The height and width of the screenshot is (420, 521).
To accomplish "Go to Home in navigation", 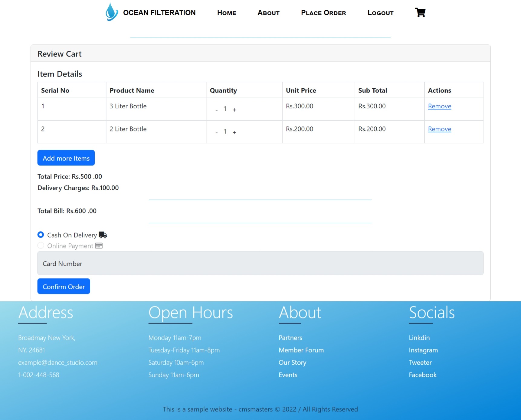I will pos(227,13).
